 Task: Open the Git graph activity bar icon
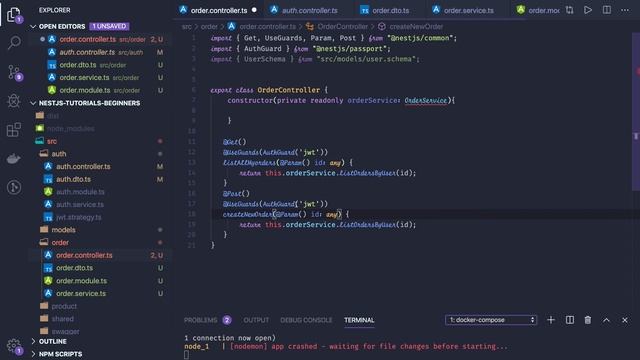coord(14,187)
